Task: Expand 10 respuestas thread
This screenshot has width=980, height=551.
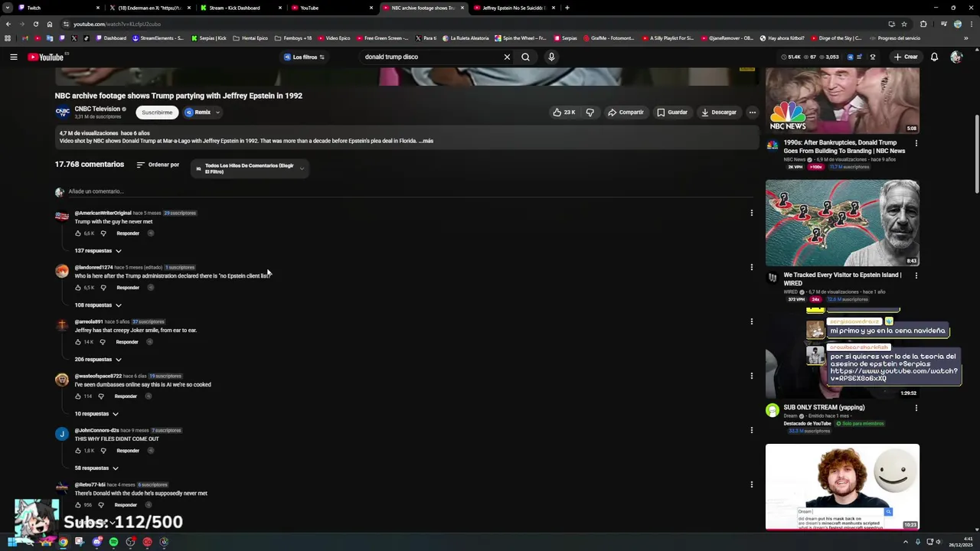Action: (x=96, y=414)
